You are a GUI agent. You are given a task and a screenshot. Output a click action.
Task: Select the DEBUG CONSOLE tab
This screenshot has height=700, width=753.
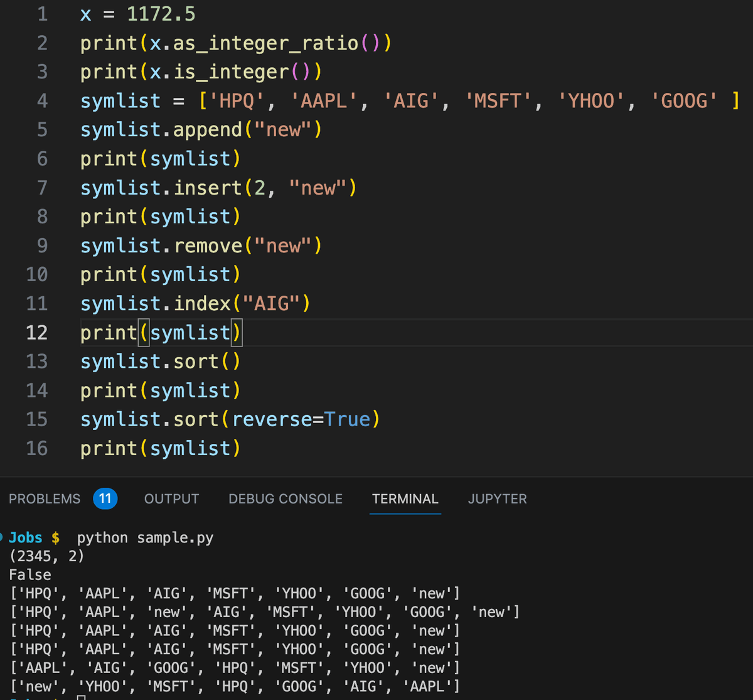tap(286, 498)
